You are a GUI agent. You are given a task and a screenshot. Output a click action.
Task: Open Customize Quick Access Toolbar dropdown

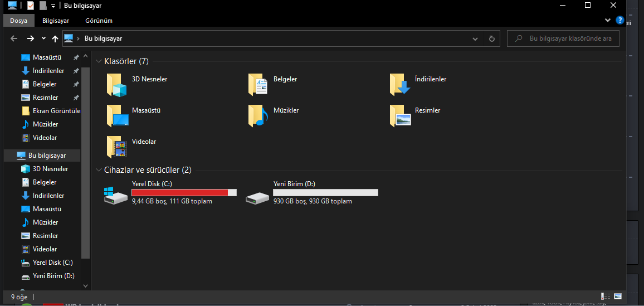53,6
